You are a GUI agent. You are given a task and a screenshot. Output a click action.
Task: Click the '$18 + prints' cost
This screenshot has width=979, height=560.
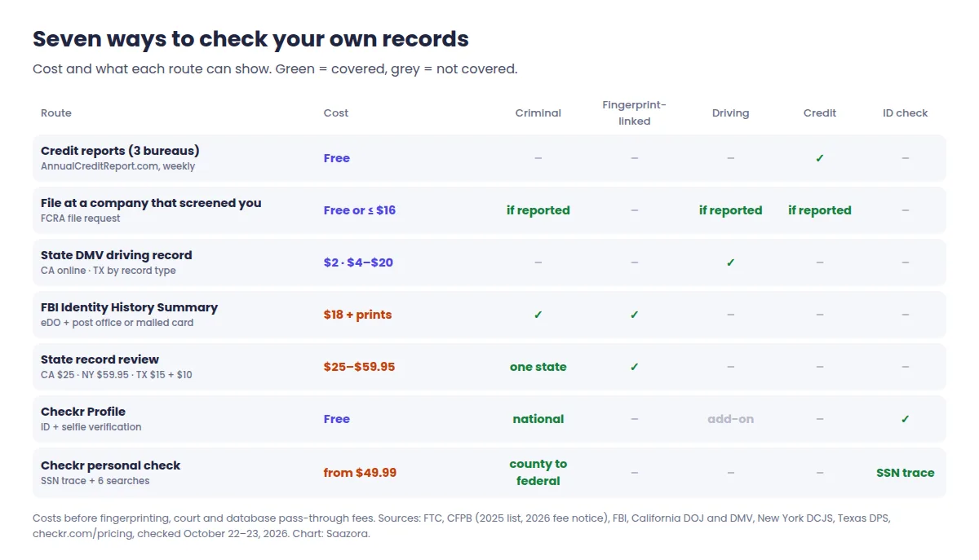tap(357, 315)
